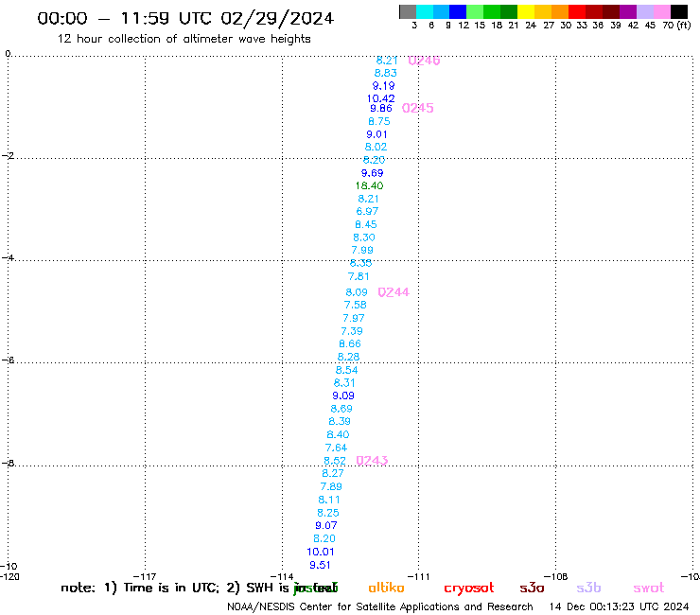The width and height of the screenshot is (700, 615).
Task: Click the green wave height value 16.40
Action: coord(369,185)
